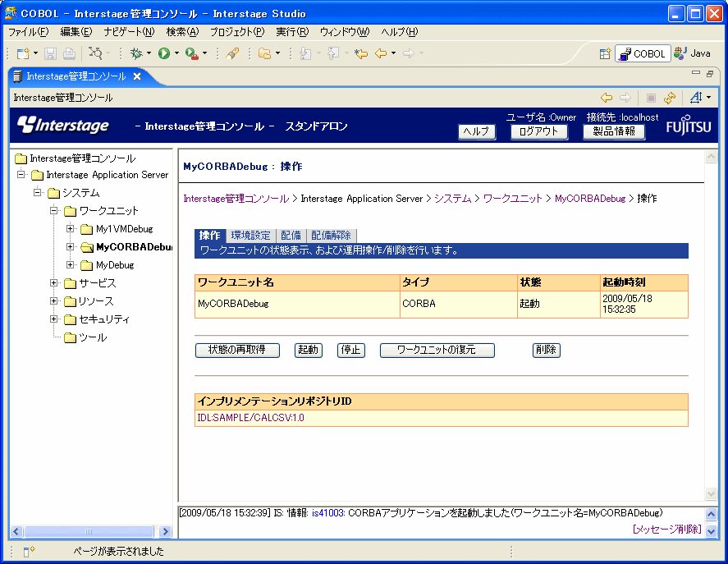The image size is (728, 564).
Task: Open the External Tools dropdown arrow
Action: point(204,53)
